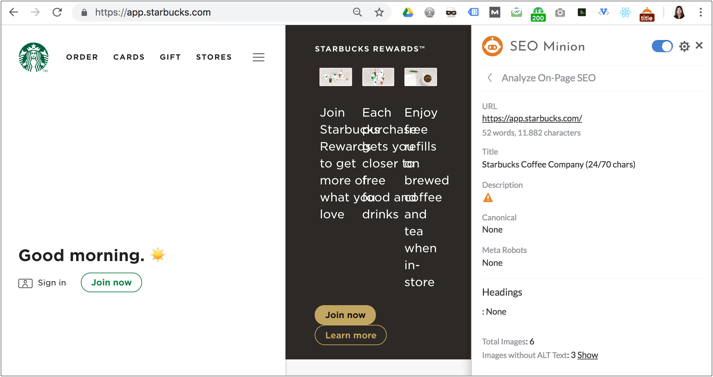Click the second Starbucks Rewards thumbnail image
Viewport: 713px width, 377px height.
point(378,77)
